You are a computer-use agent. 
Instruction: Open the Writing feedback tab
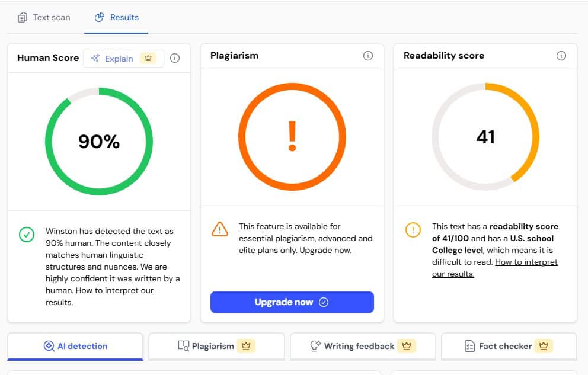point(362,346)
